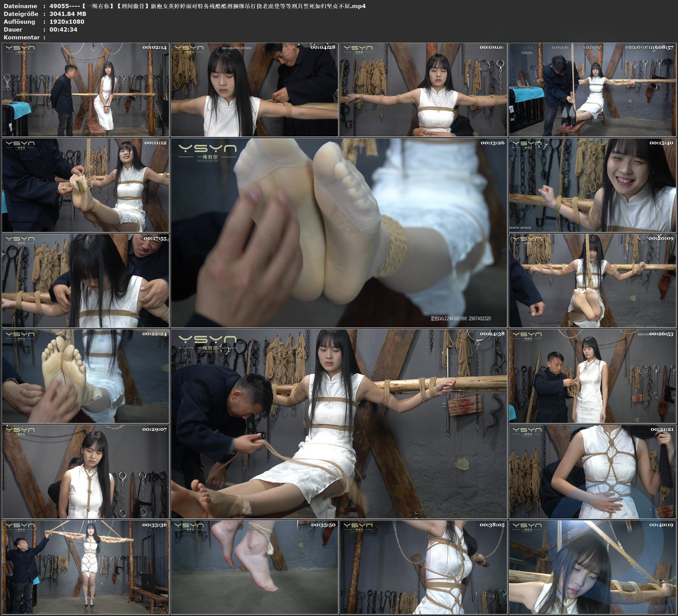The height and width of the screenshot is (616, 678).
Task: Open the frame marked 00:17:55
Action: 85,281
